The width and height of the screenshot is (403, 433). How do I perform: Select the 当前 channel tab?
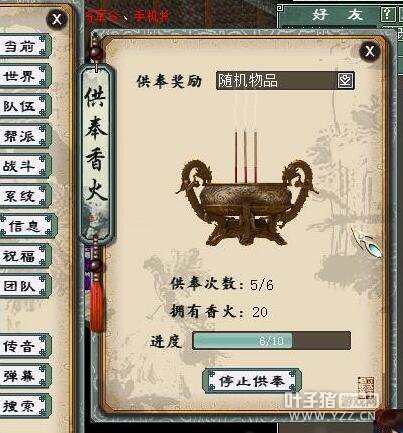(x=24, y=46)
